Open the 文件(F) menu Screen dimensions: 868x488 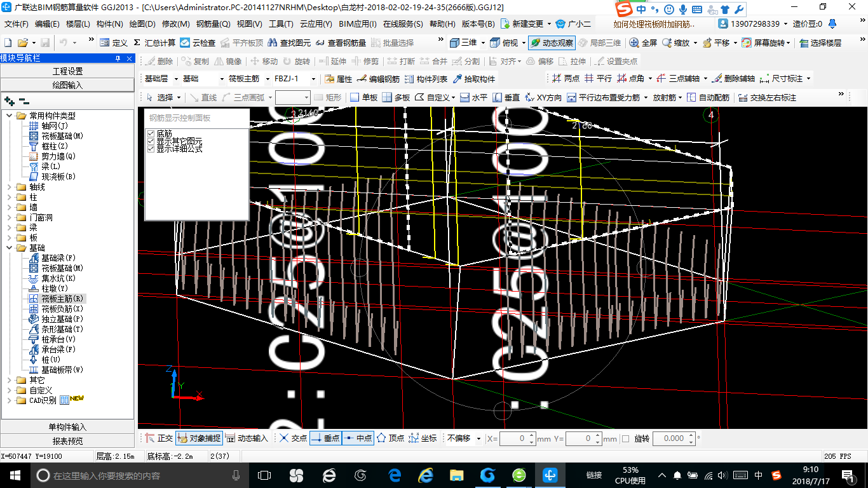[x=17, y=24]
